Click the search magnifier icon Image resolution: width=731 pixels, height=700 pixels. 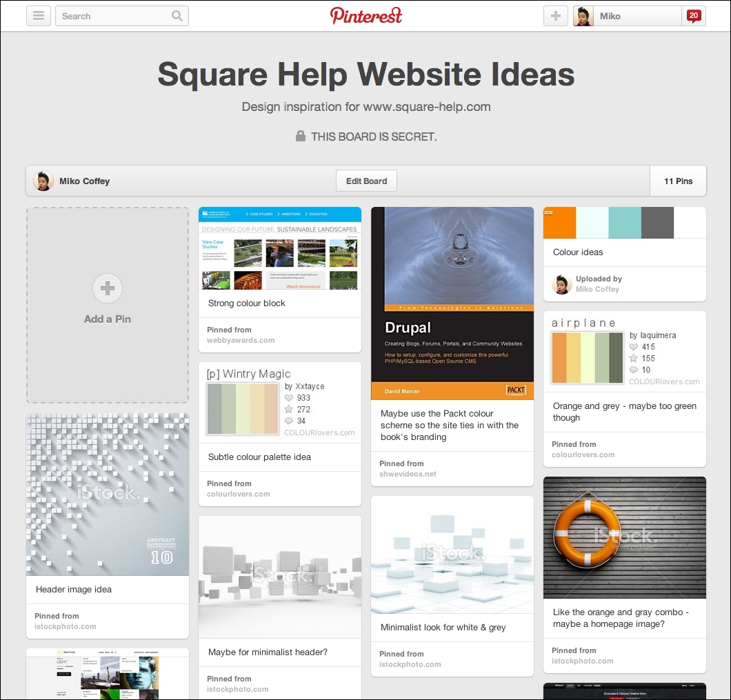pos(177,16)
